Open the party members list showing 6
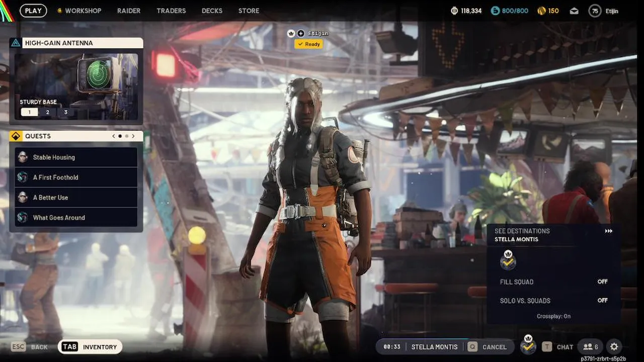 [x=591, y=347]
